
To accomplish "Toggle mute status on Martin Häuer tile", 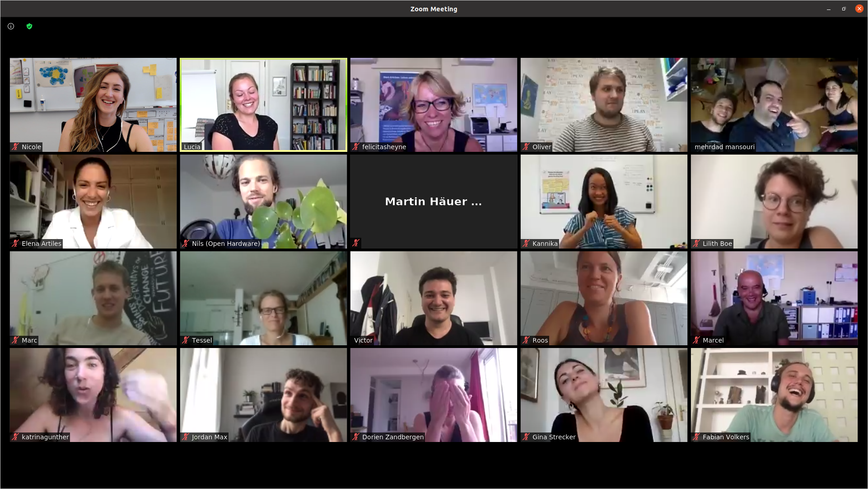I will click(356, 243).
